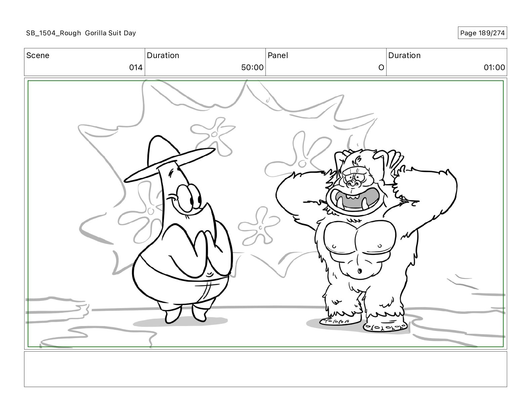Screen dimensions: 532x411
Task: Click the gorilla suit character drawing
Action: click(x=366, y=240)
